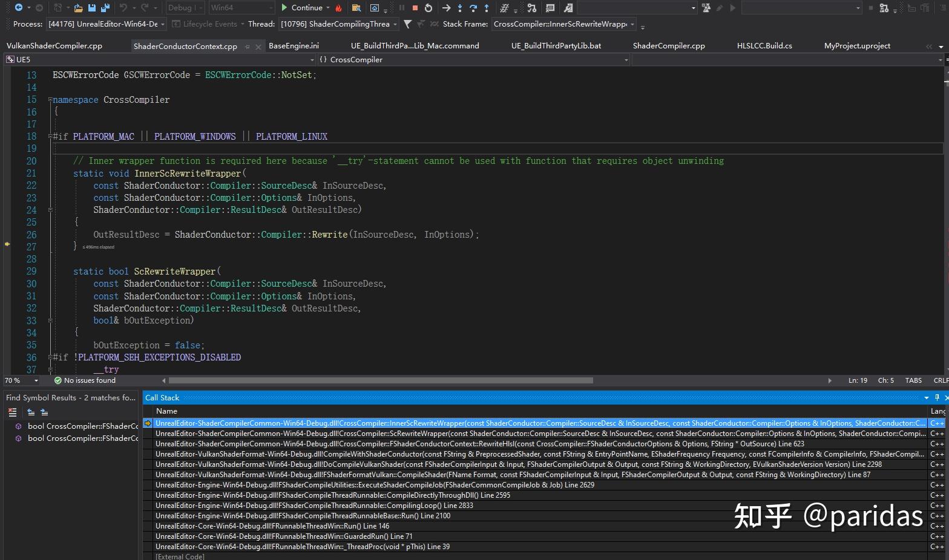Click the Navigate Backward arrow icon
The width and height of the screenshot is (949, 560).
tap(19, 8)
